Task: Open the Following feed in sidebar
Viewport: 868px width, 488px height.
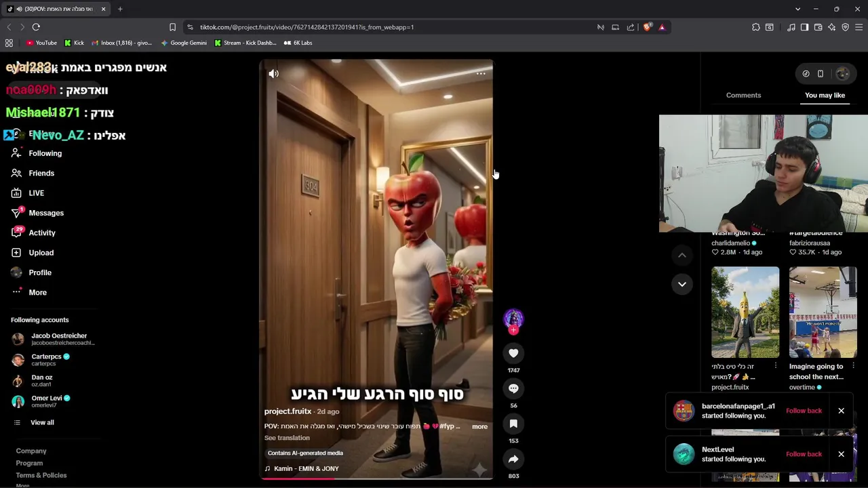Action: (x=45, y=153)
